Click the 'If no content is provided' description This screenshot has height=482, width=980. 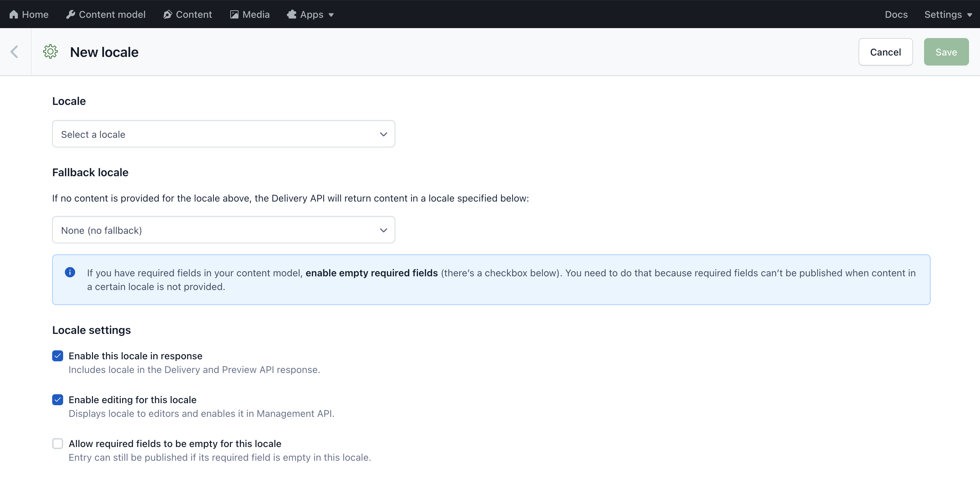[x=290, y=198]
